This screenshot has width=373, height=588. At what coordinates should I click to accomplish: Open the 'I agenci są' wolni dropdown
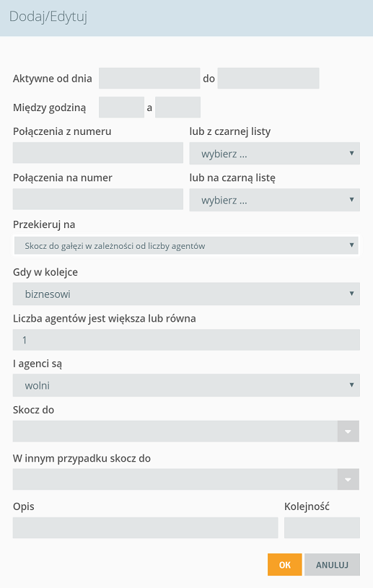coord(186,385)
